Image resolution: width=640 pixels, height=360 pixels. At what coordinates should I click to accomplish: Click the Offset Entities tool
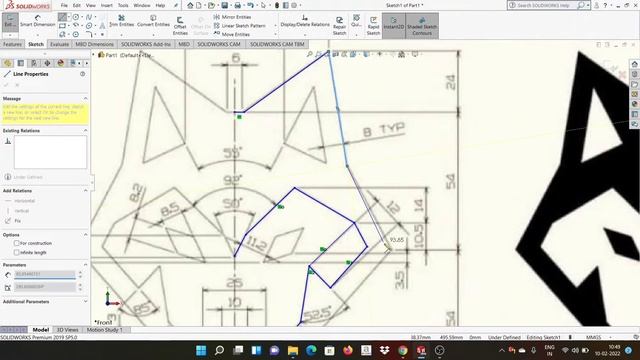point(180,26)
